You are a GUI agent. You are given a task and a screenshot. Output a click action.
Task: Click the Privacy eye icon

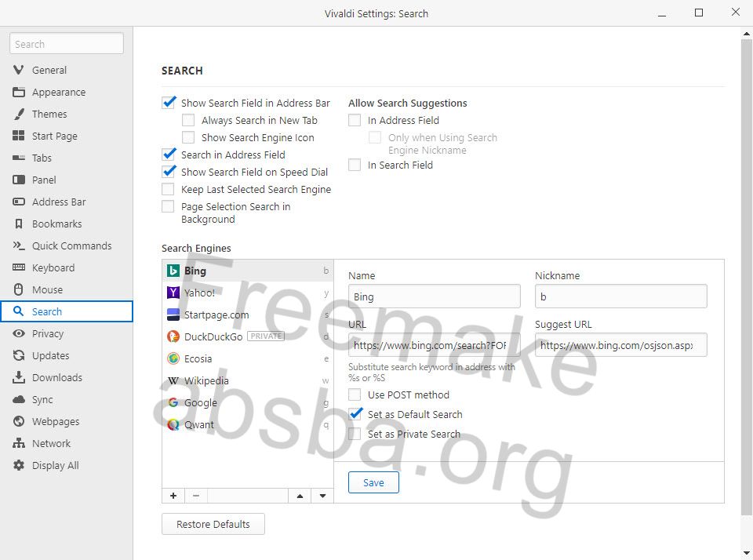click(18, 334)
